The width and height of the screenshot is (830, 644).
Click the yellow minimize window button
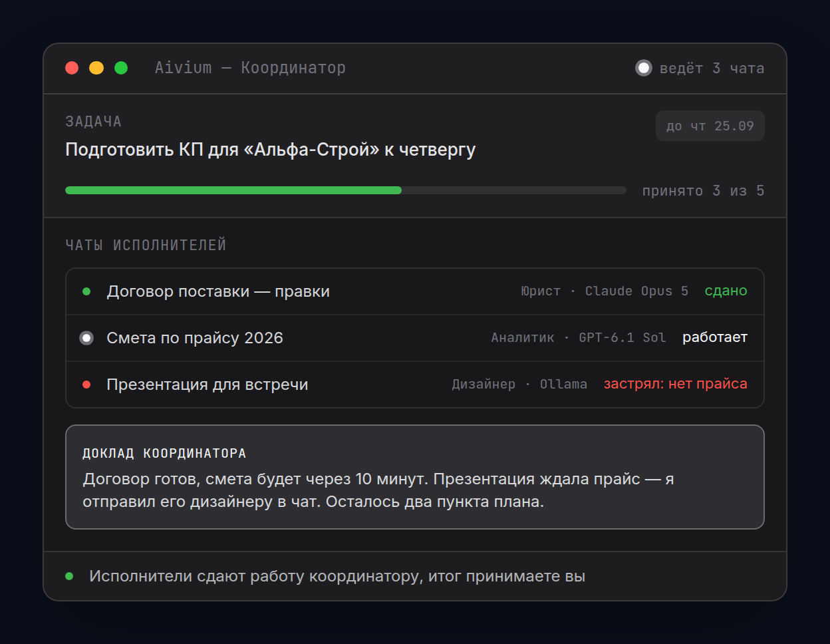tap(96, 68)
